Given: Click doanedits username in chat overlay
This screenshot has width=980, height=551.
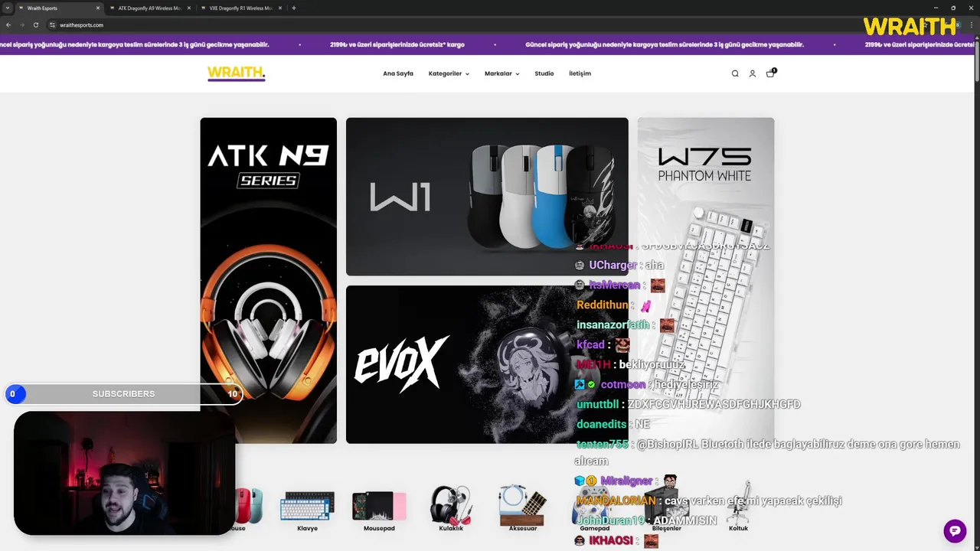Looking at the screenshot, I should tap(603, 424).
